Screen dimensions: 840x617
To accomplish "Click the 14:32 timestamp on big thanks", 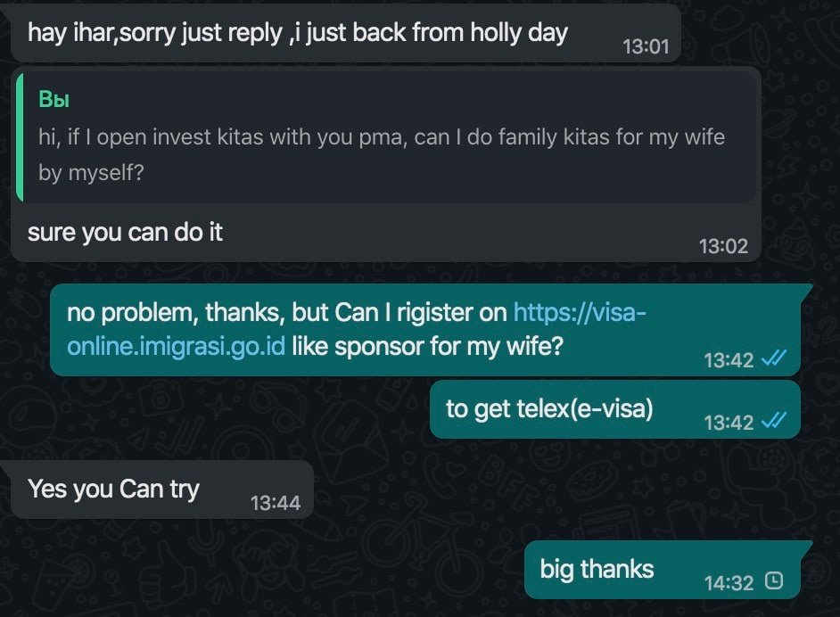I will pyautogui.click(x=729, y=583).
